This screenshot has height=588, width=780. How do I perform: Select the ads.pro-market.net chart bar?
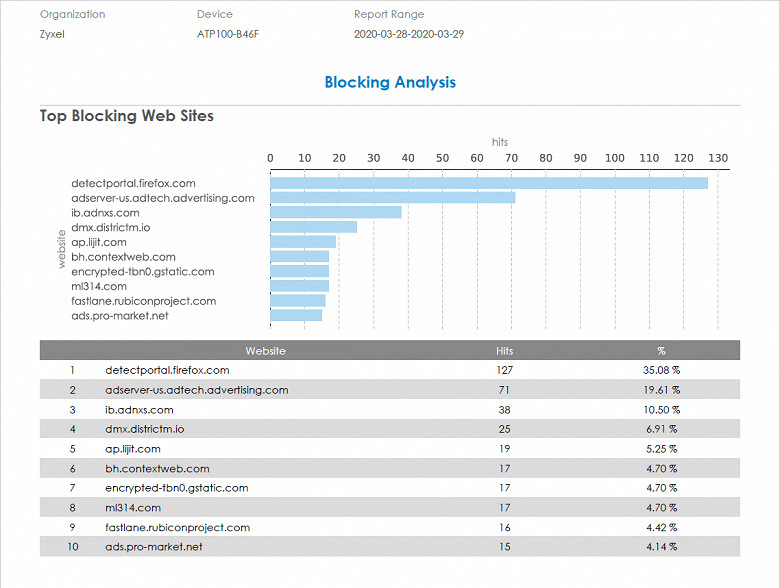[x=296, y=315]
